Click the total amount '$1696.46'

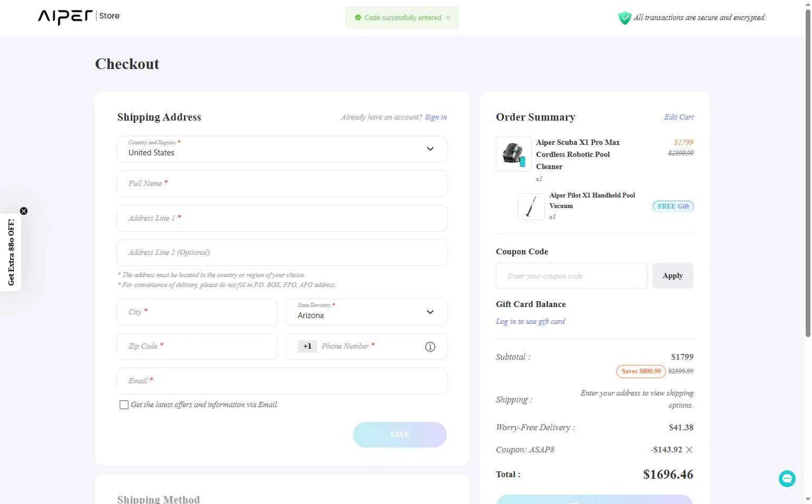(668, 475)
